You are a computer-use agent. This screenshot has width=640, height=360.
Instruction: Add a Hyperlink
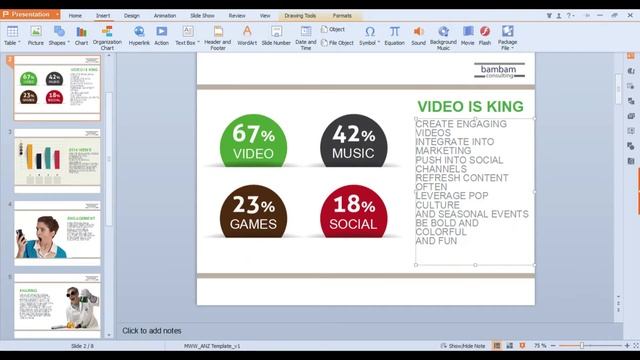tap(139, 35)
